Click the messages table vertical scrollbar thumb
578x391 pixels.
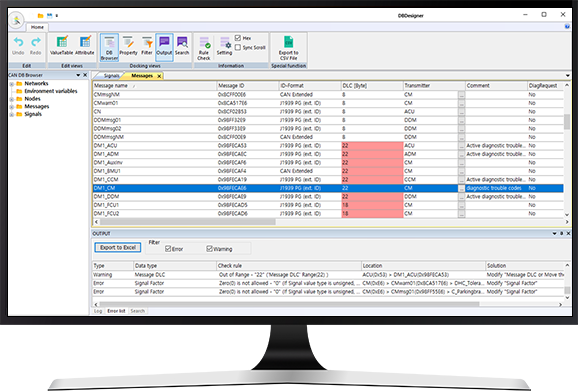coord(567,122)
